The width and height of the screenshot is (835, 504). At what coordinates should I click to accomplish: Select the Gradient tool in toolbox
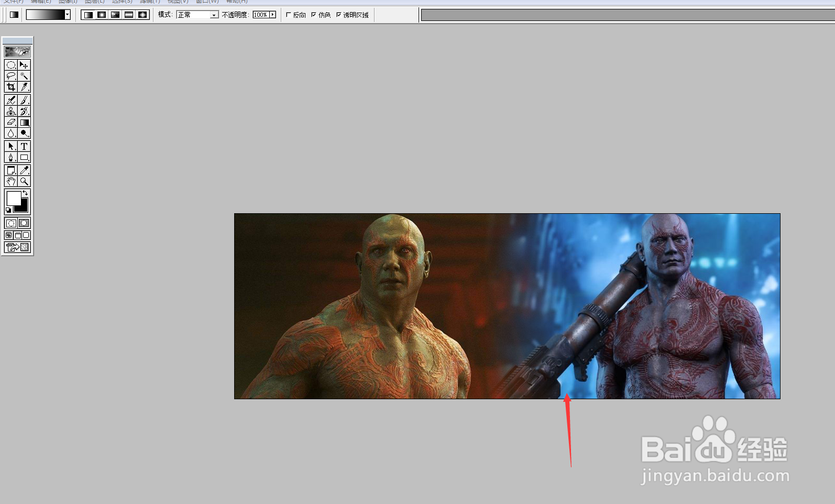coord(24,122)
